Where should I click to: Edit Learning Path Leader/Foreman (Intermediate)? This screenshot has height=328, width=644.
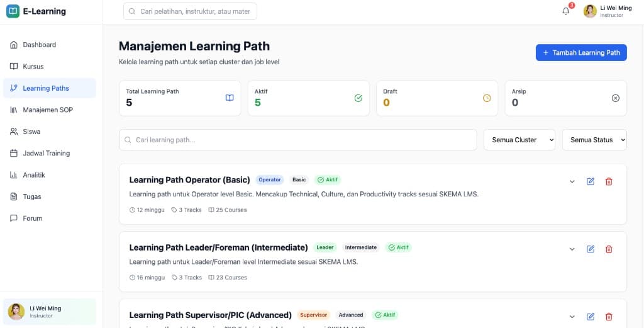click(x=591, y=249)
